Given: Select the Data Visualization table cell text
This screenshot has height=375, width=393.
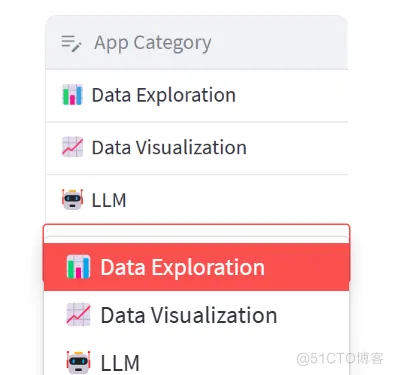Looking at the screenshot, I should [x=169, y=147].
